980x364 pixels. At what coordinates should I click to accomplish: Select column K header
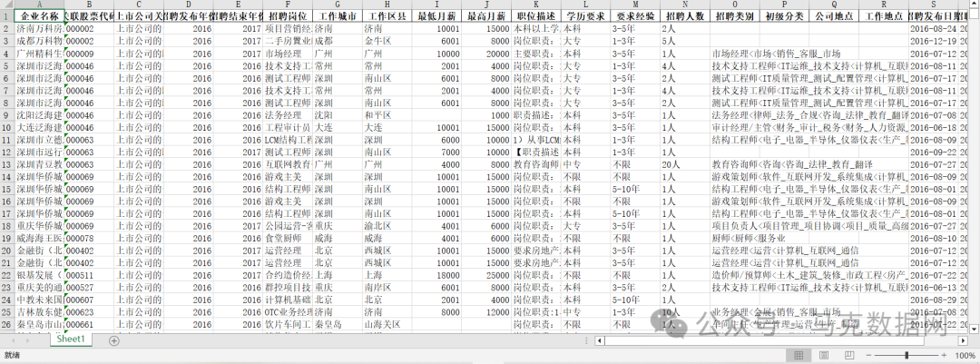click(536, 5)
